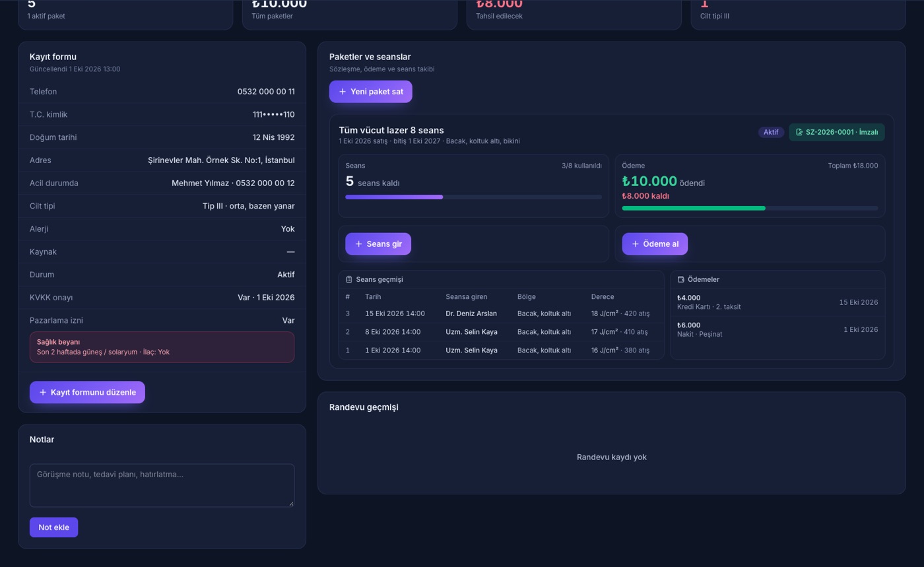The height and width of the screenshot is (567, 924).
Task: Click the Not ekle button
Action: (53, 527)
